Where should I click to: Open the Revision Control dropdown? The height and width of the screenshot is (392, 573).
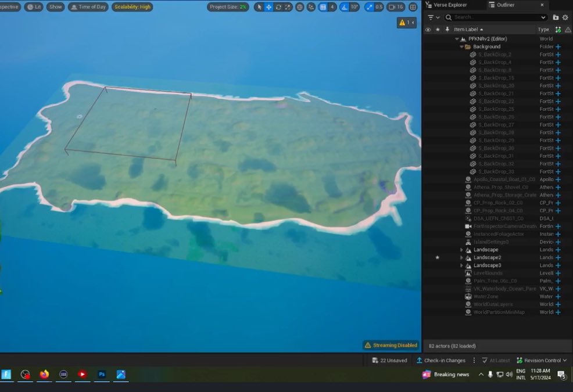(542, 360)
